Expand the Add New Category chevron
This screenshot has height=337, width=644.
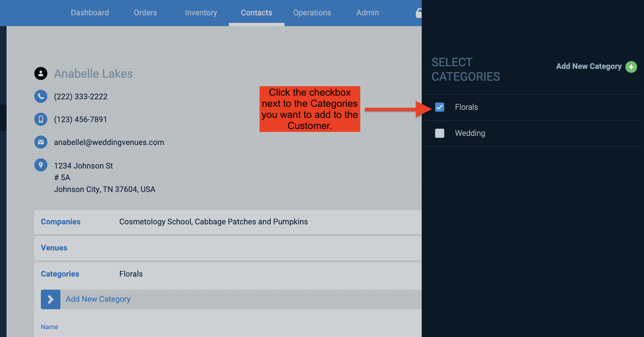(51, 299)
